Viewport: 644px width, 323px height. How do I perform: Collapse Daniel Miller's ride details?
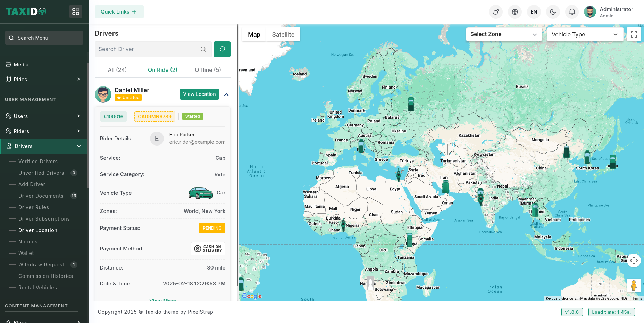226,94
